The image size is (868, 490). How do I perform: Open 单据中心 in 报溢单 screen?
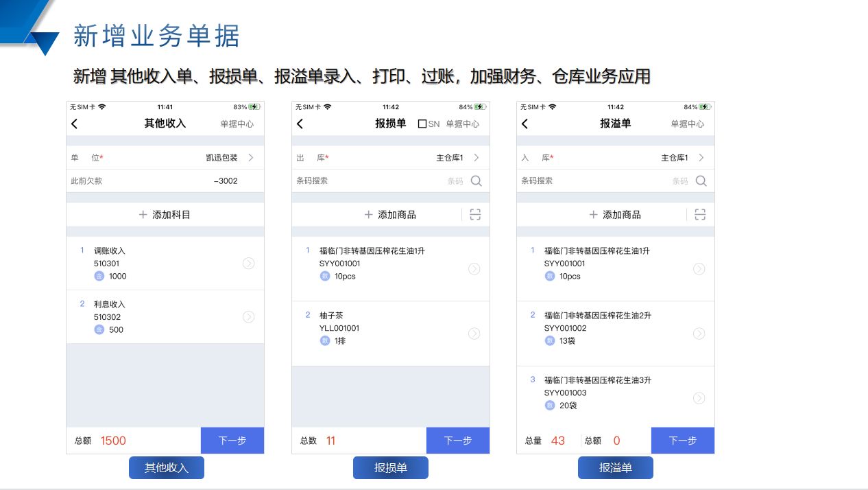coord(687,124)
